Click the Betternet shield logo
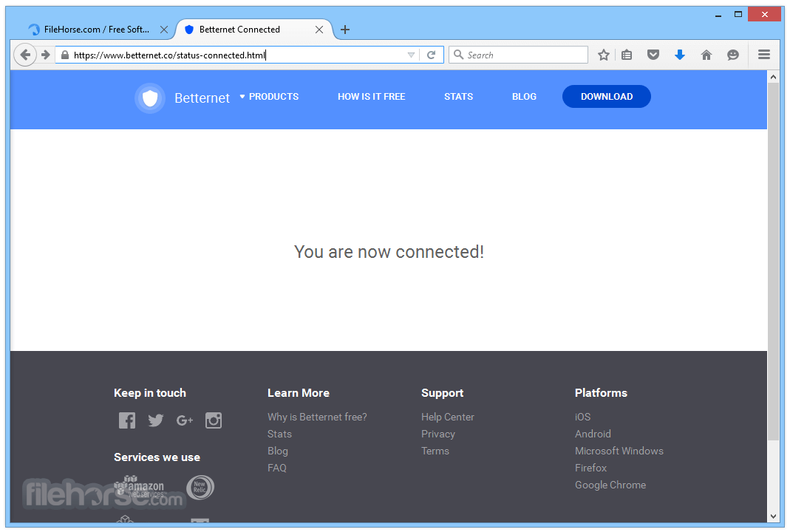Viewport: 790px width, 532px height. pyautogui.click(x=149, y=98)
